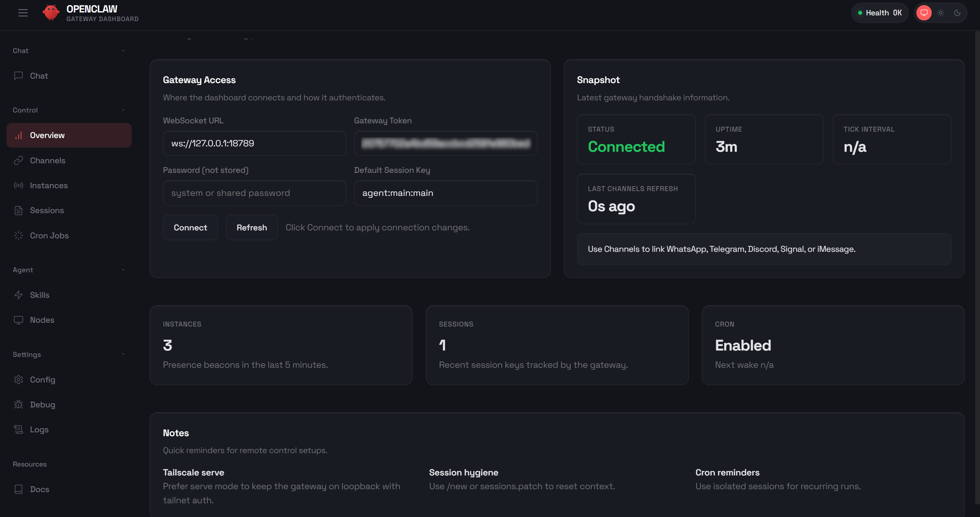Image resolution: width=980 pixels, height=517 pixels.
Task: Open the Cron Jobs page
Action: [50, 235]
